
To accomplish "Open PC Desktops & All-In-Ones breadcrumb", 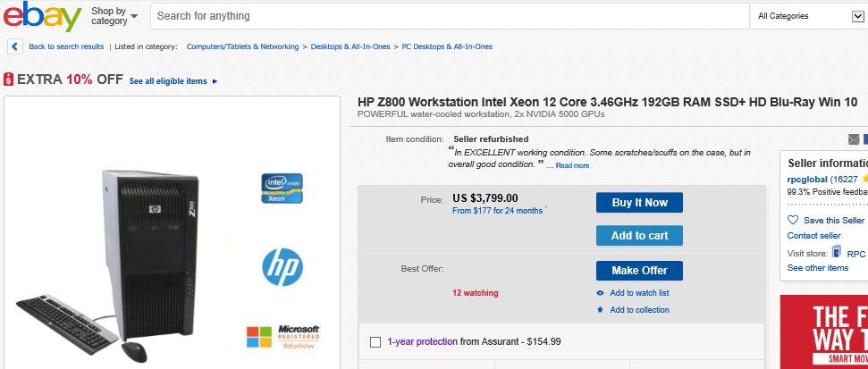I will [x=447, y=46].
